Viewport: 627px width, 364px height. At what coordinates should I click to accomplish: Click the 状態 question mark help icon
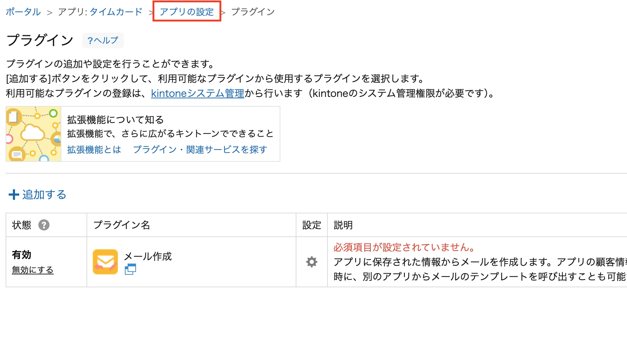(x=44, y=225)
